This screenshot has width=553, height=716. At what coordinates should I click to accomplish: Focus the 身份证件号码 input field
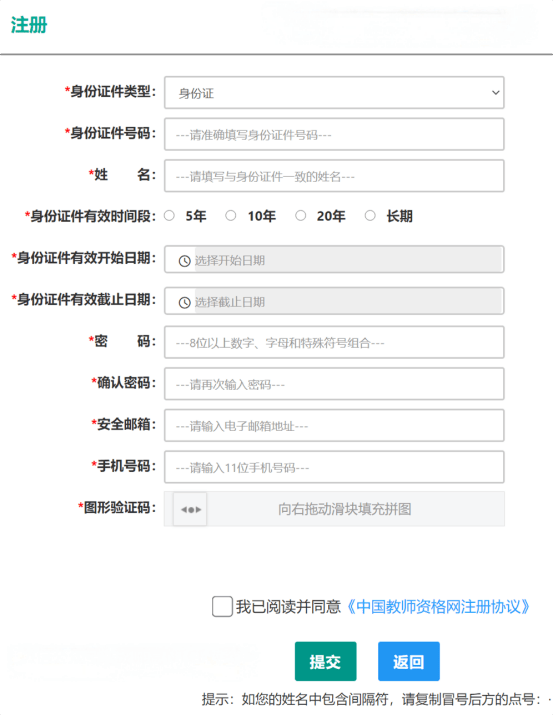click(334, 134)
